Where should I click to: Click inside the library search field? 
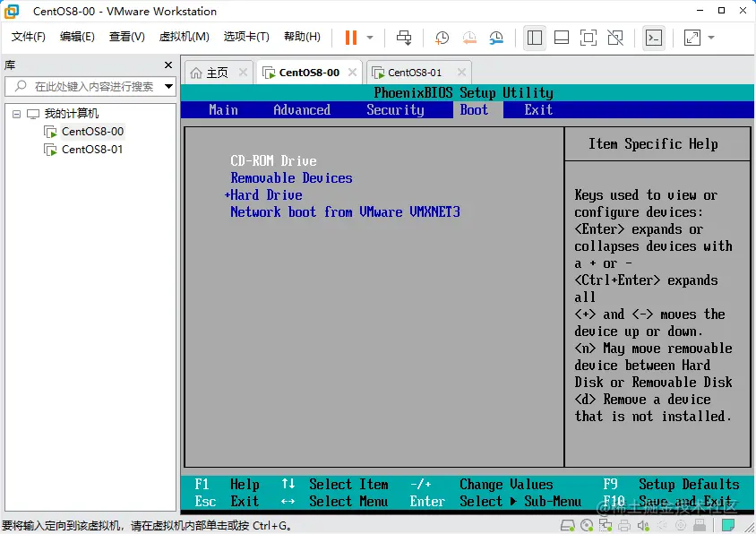90,87
